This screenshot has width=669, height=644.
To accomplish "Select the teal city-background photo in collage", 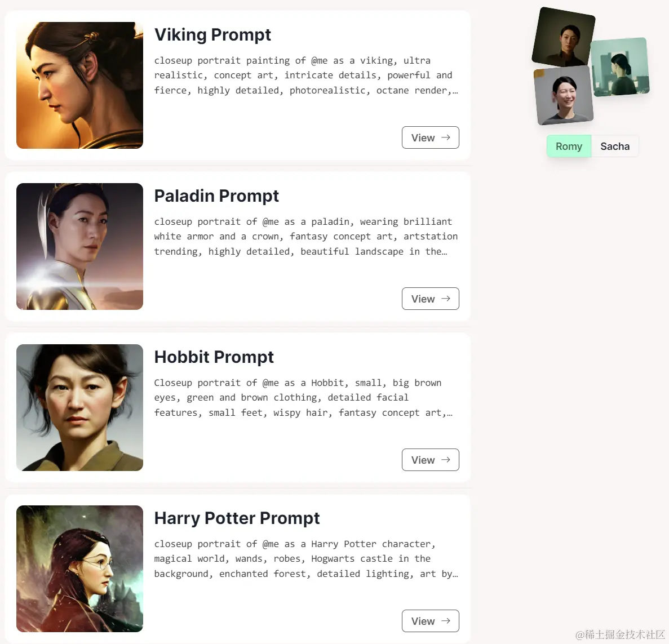I will [620, 67].
